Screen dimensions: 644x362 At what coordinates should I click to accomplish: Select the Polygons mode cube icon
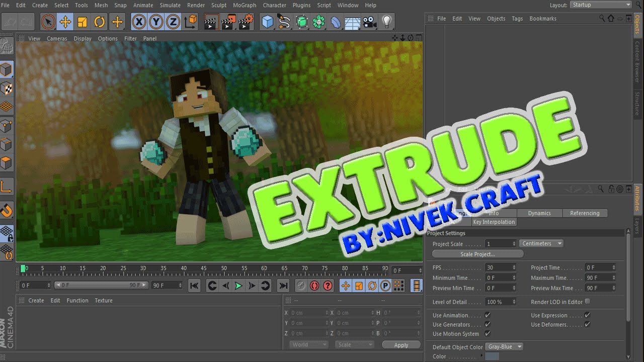pos(7,163)
